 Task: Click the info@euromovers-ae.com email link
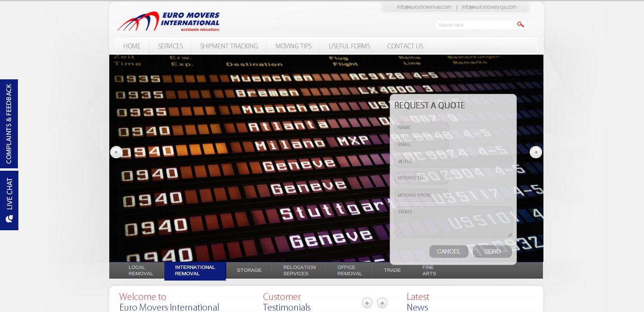424,7
